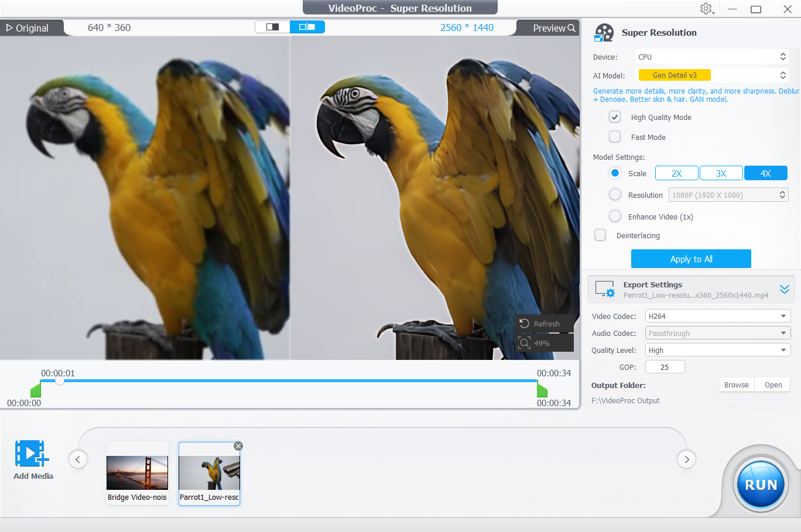Remove Parrot clip with its X icon
This screenshot has width=801, height=532.
pos(238,446)
